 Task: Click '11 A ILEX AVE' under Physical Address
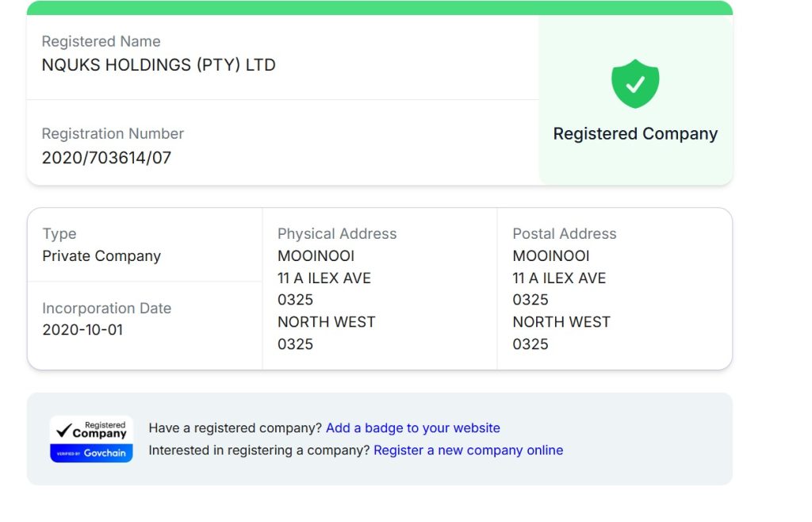click(x=324, y=278)
